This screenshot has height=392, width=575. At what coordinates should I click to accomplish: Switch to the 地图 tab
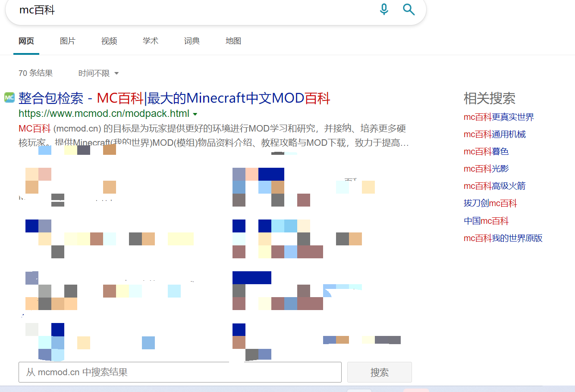tap(233, 41)
